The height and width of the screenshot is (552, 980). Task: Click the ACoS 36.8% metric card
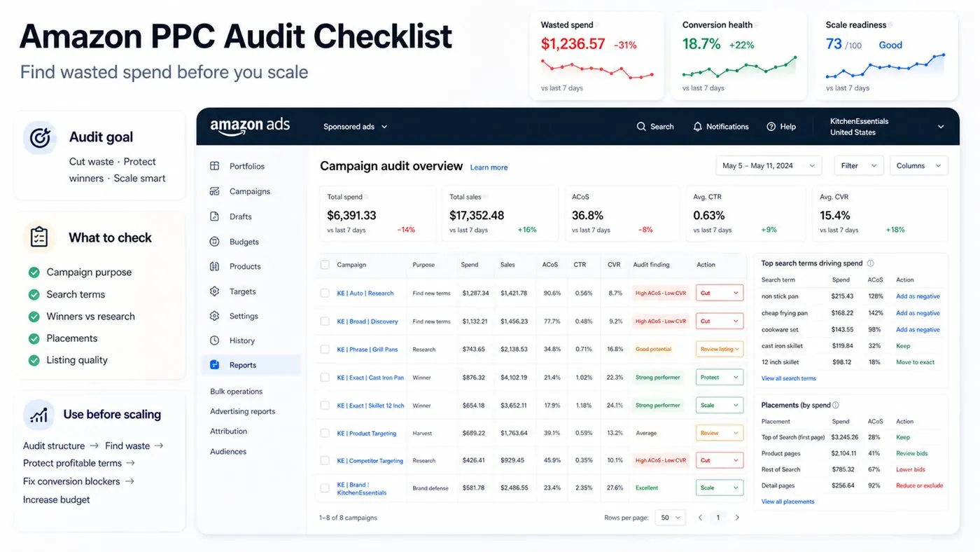click(621, 214)
